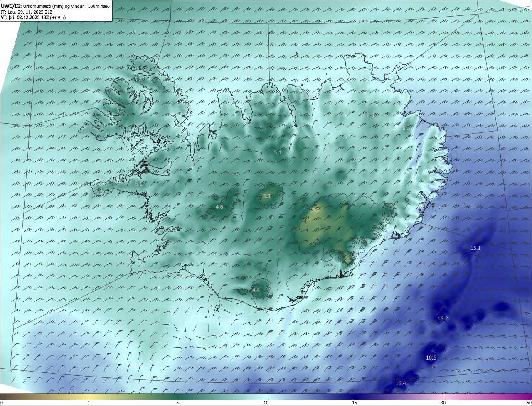Click the 6.1 value on the western peninsula

tap(138, 184)
